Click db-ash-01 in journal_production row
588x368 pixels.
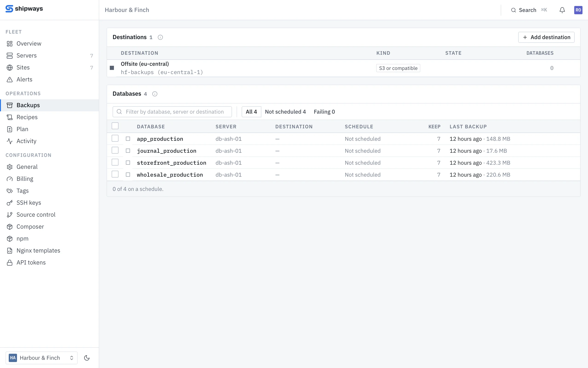click(228, 151)
